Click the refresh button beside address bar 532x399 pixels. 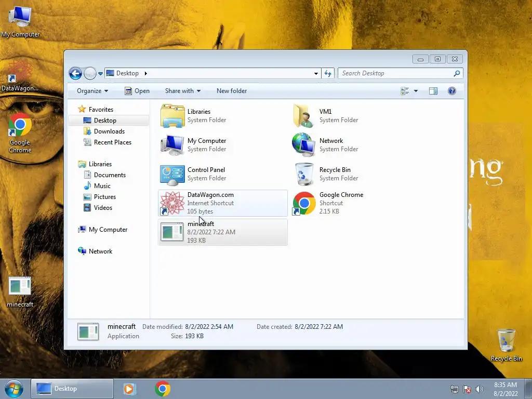[328, 74]
